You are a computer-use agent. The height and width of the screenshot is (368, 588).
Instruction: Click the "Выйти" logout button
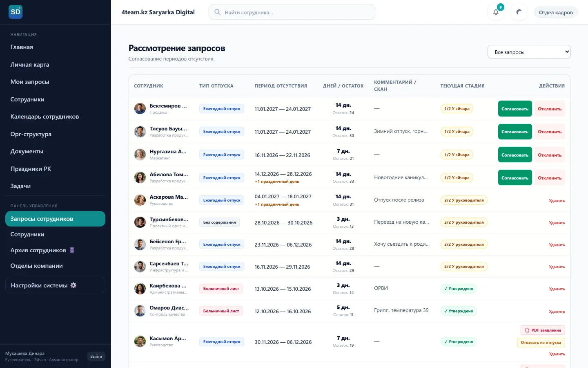tap(96, 357)
